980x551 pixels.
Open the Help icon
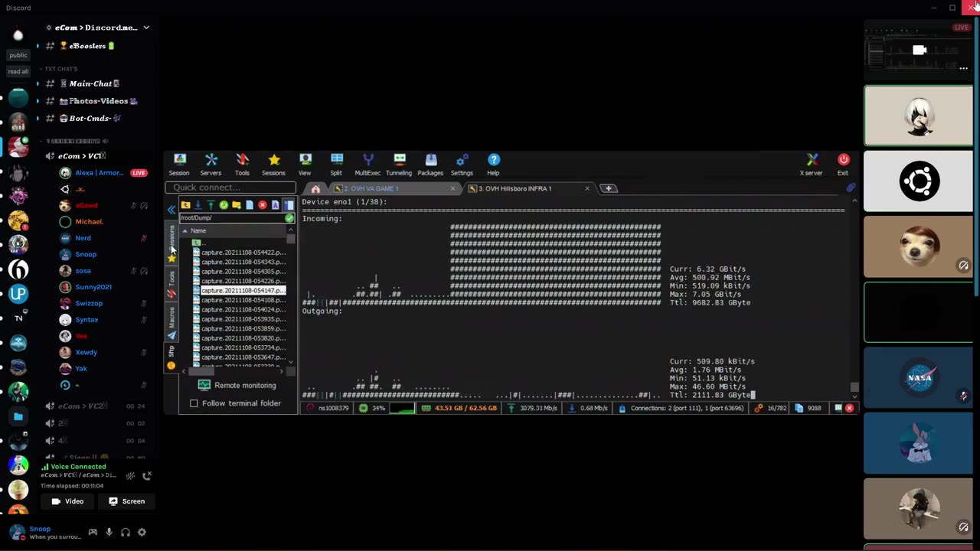click(x=493, y=164)
